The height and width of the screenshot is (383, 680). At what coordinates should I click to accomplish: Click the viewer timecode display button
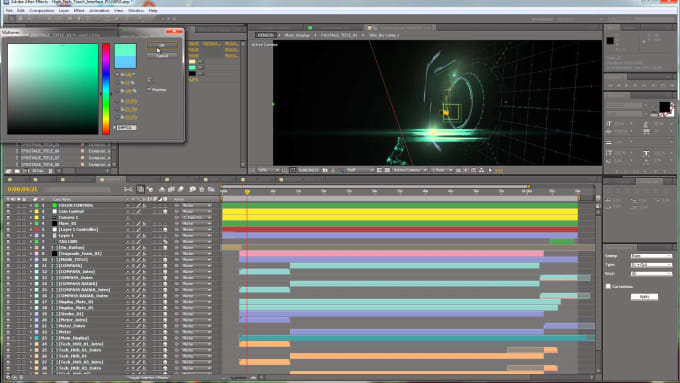308,170
